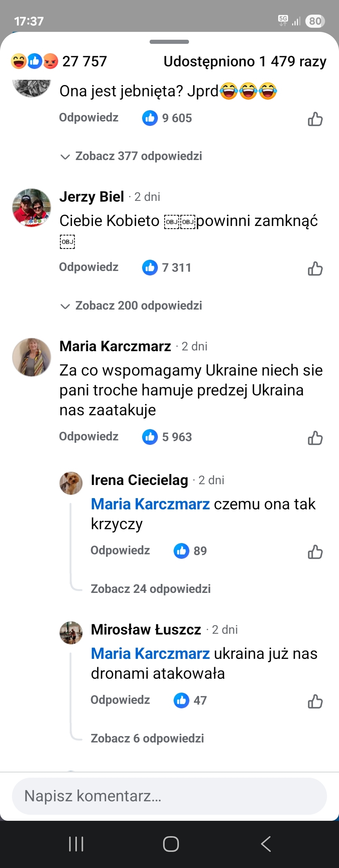Tap 'Odpowiedz' under Jerzy Biel's comment

tap(89, 267)
